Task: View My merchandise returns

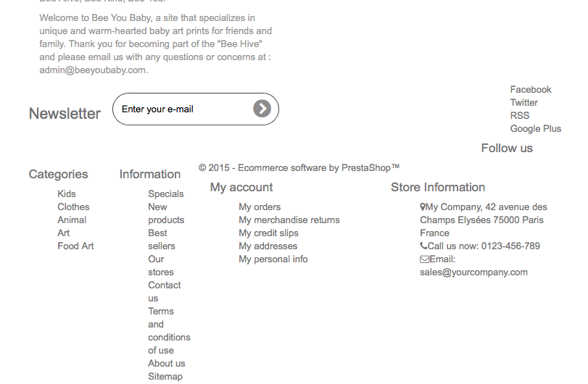Action: pyautogui.click(x=289, y=220)
